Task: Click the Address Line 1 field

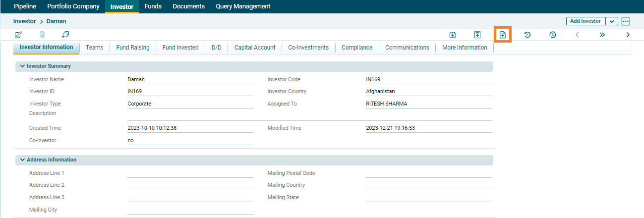Action: point(190,173)
